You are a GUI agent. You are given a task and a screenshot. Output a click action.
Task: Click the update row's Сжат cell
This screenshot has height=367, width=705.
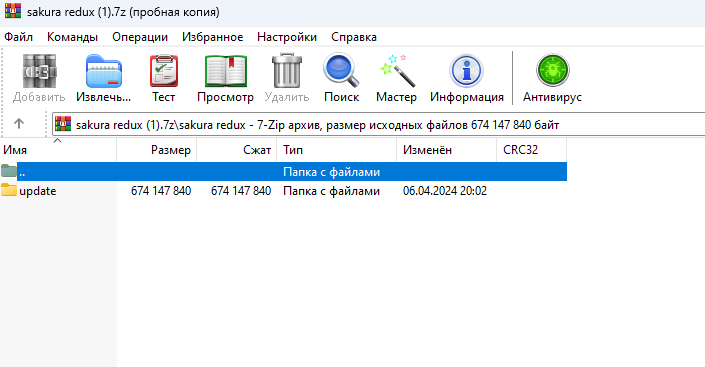[241, 191]
